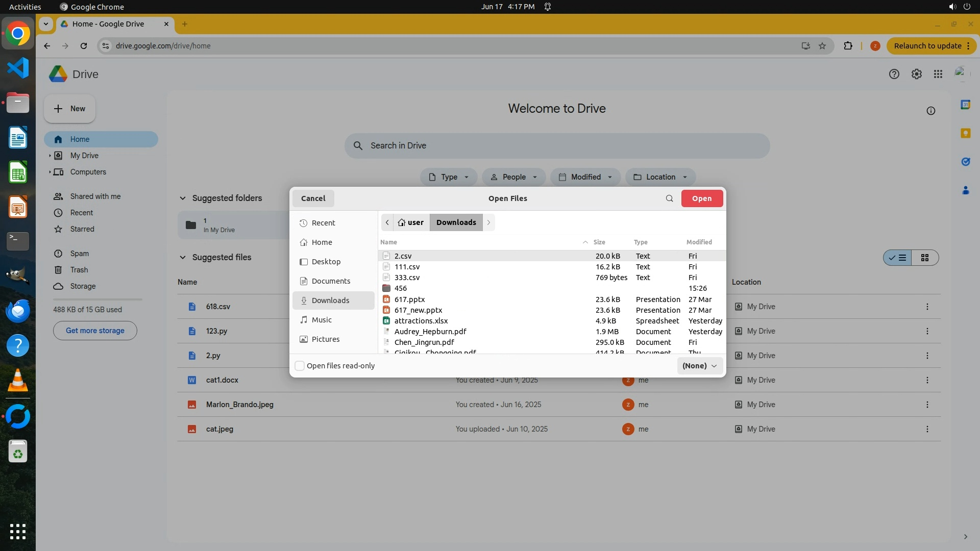This screenshot has height=551, width=980.
Task: Click the red Open button
Action: click(701, 198)
